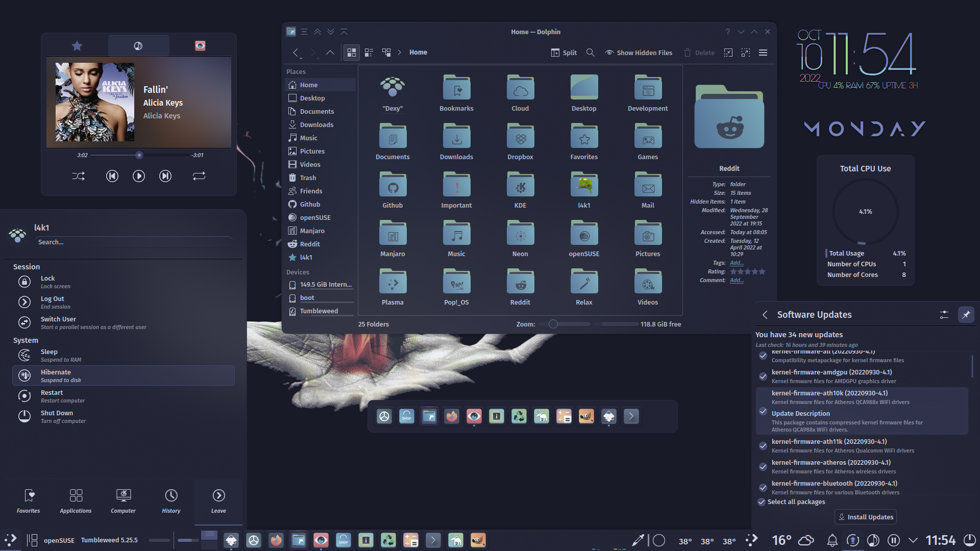Viewport: 980px width, 551px height.
Task: Open the star tab in media widget
Action: tap(77, 46)
